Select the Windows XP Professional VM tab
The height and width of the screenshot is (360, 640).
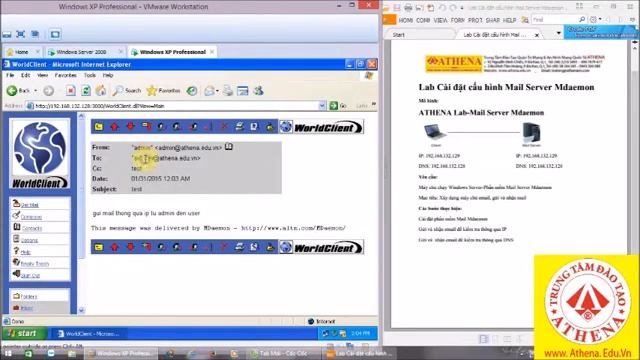tap(172, 52)
